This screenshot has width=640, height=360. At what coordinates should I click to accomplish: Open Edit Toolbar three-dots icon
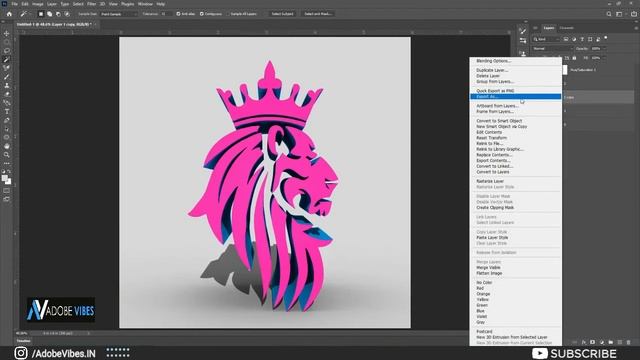pyautogui.click(x=7, y=163)
